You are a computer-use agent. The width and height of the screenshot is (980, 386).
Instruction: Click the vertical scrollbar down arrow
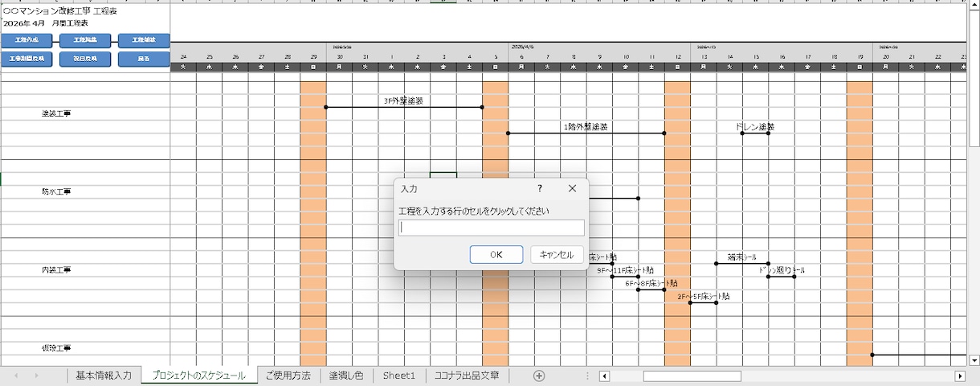point(974,360)
